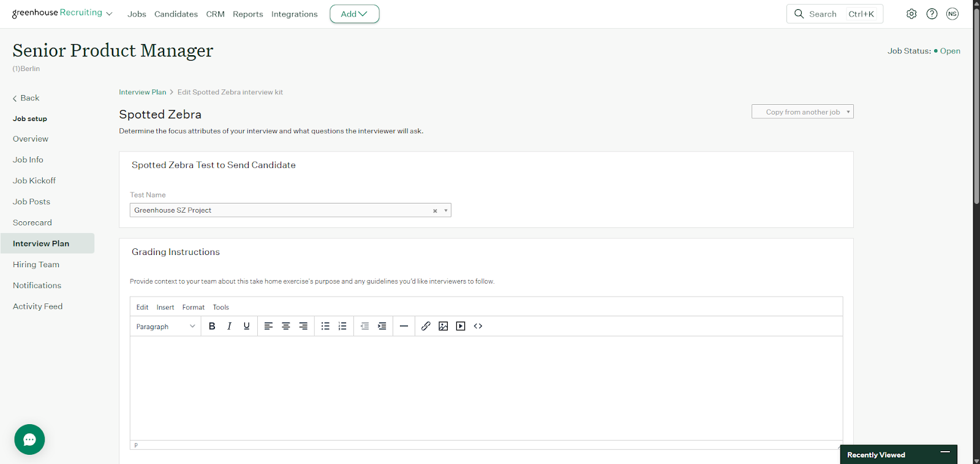Align text left in the editor
Viewport: 980px width, 464px height.
coord(268,326)
